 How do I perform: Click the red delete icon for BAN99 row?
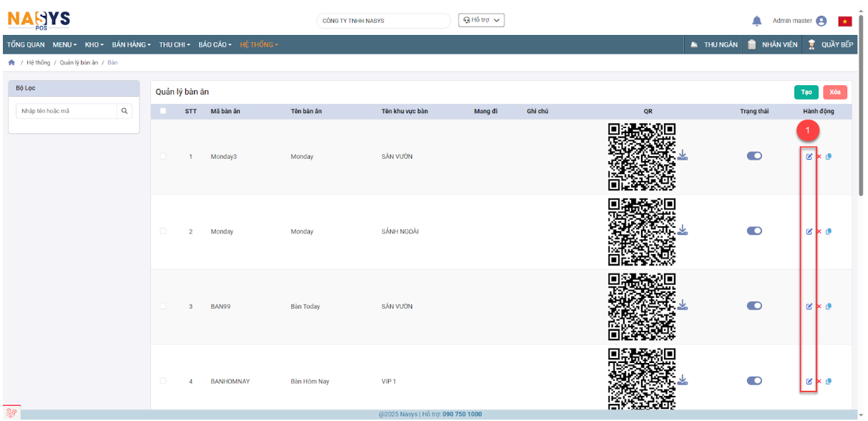(819, 306)
